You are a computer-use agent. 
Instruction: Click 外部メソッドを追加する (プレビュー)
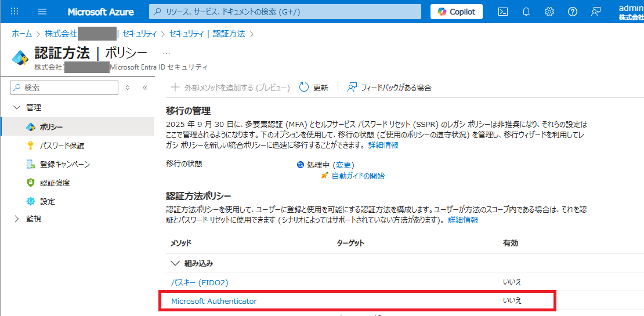pos(230,88)
